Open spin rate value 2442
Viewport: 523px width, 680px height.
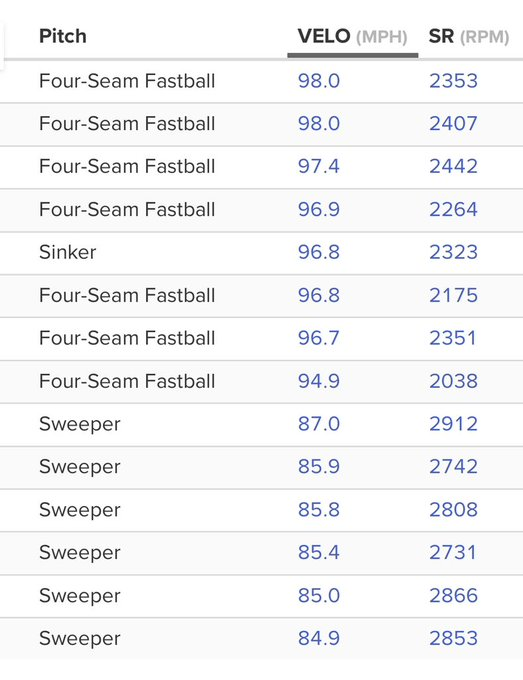tap(453, 167)
